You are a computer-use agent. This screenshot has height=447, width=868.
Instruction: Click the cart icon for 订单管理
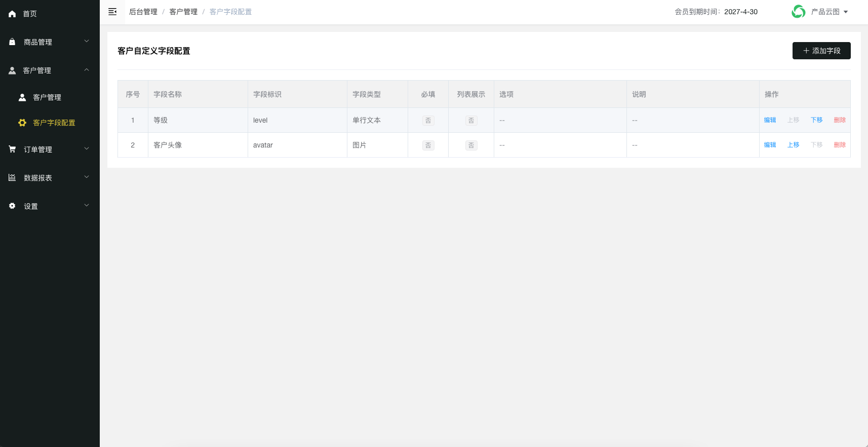12,149
